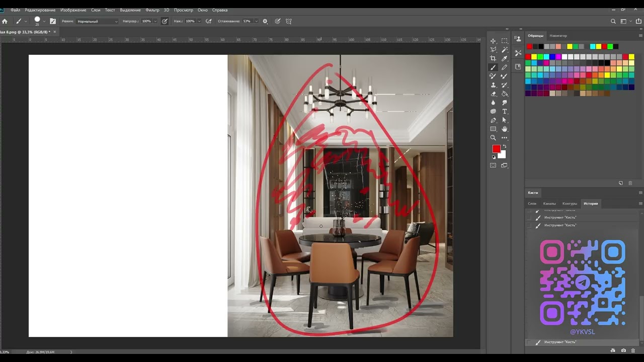Viewport: 644px width, 362px height.
Task: Select the Clone Stamp tool
Action: (x=493, y=85)
